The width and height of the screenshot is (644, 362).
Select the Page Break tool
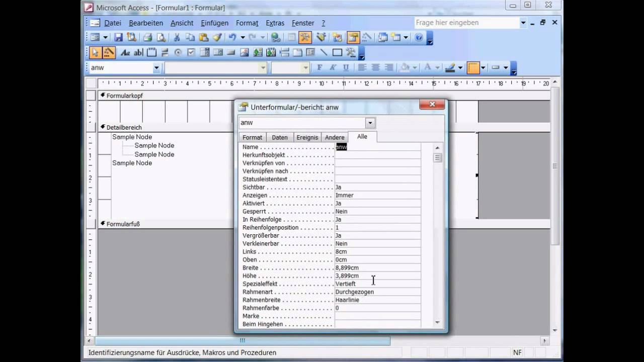pyautogui.click(x=284, y=52)
